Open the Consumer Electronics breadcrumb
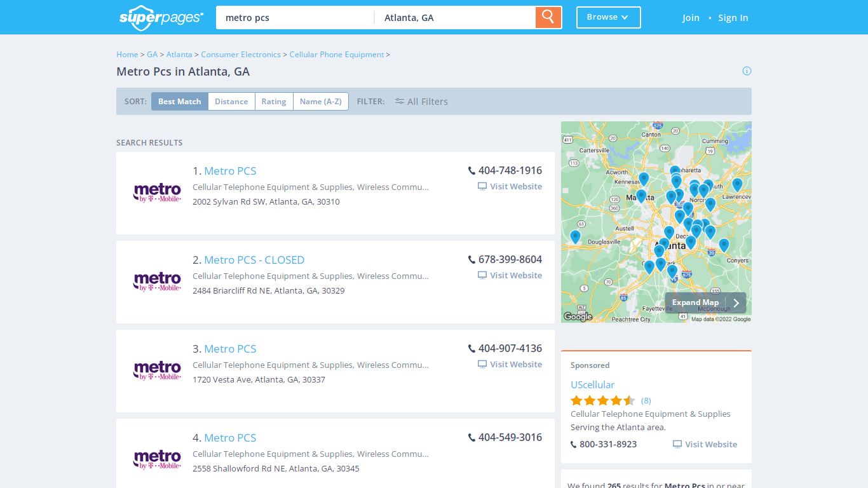The image size is (868, 488). [x=241, y=55]
